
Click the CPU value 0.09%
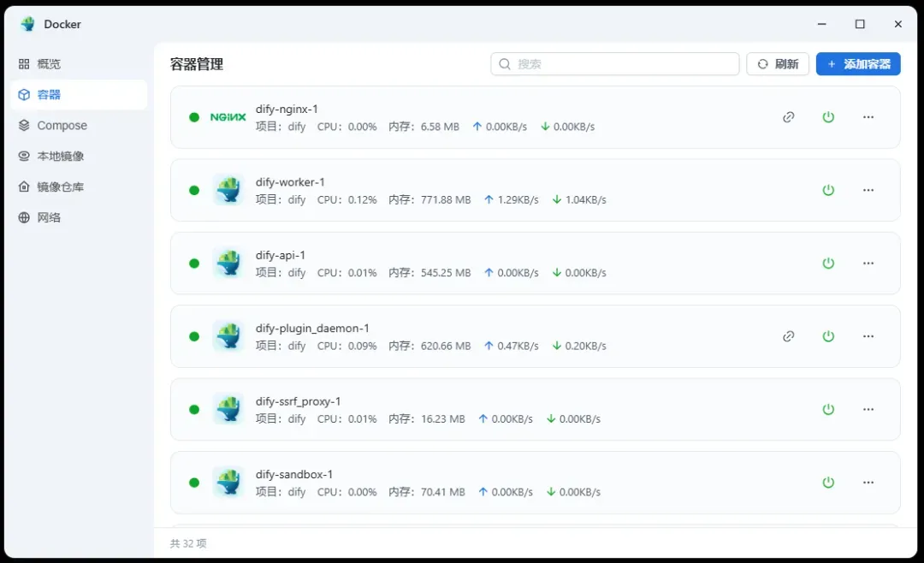pyautogui.click(x=363, y=346)
